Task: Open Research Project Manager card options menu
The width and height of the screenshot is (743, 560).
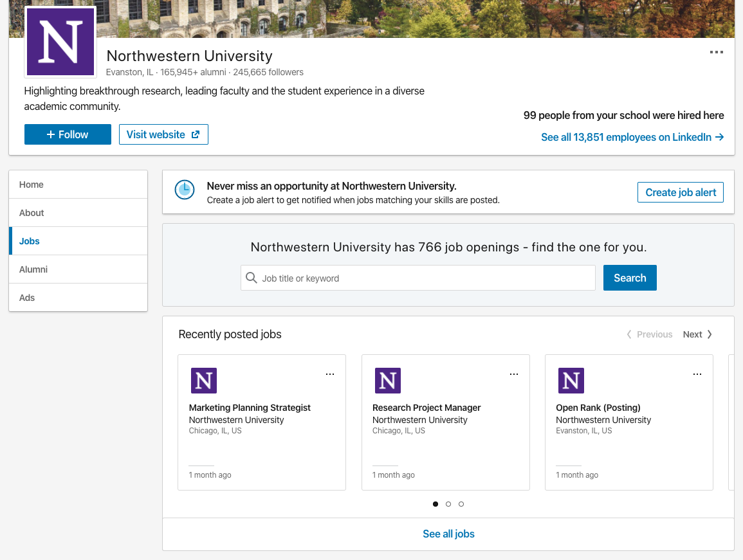Action: (513, 374)
